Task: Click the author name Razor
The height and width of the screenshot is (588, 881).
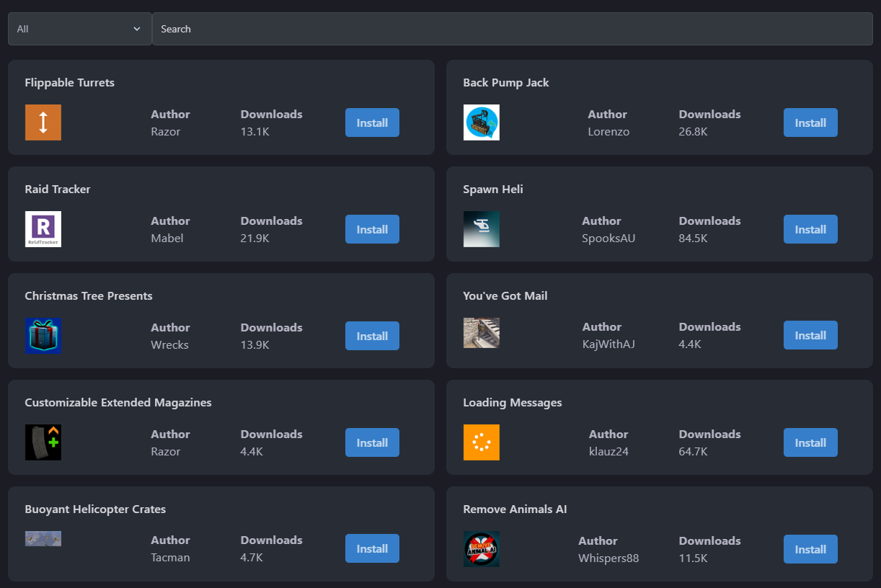Action: click(x=166, y=131)
